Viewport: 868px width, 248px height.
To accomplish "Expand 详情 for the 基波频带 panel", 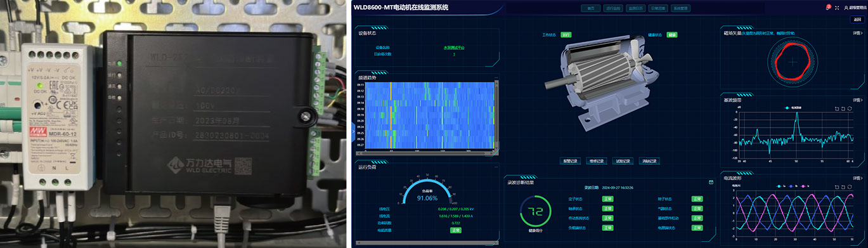I will coord(857,100).
